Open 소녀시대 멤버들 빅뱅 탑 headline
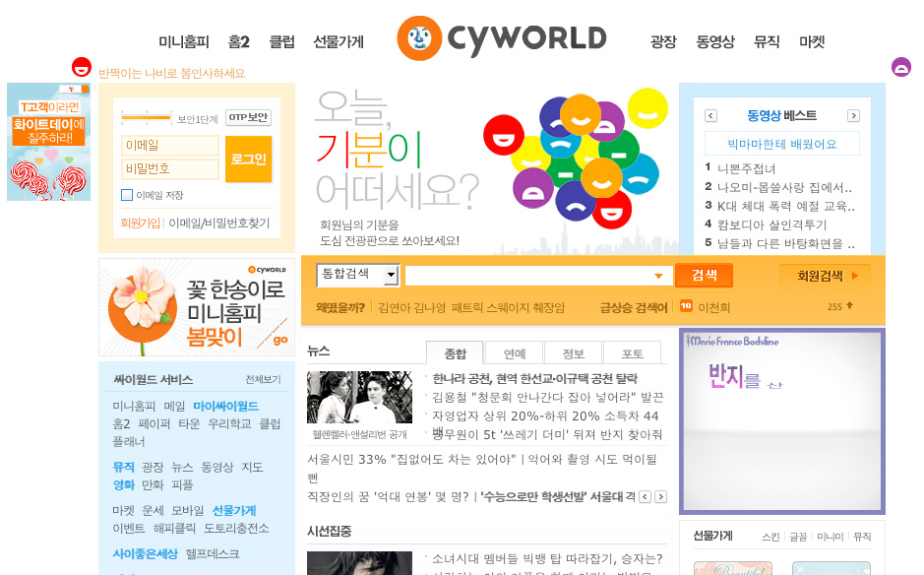Image resolution: width=924 pixels, height=575 pixels. tap(547, 558)
